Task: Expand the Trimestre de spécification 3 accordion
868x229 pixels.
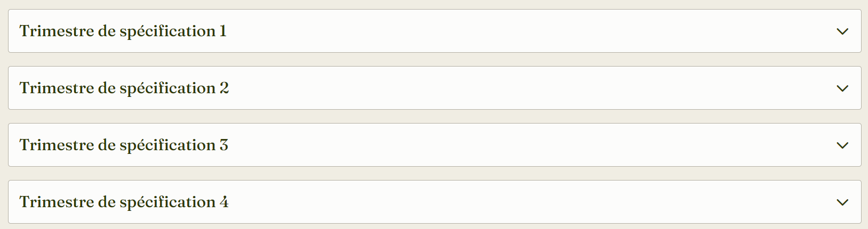Action: point(435,145)
